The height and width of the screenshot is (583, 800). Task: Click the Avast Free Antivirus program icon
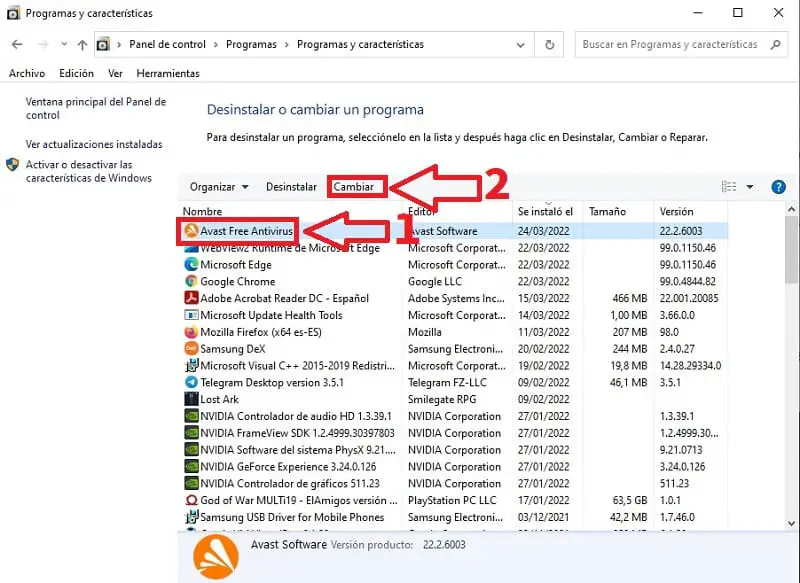[191, 231]
